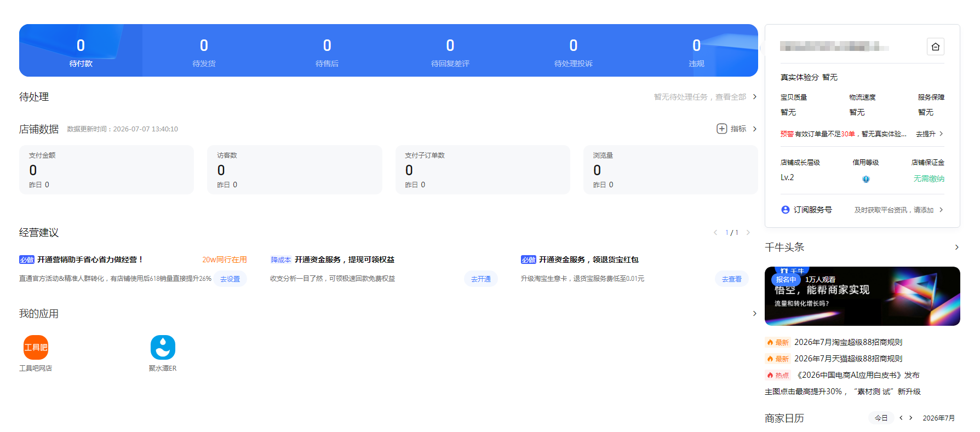Viewport: 980px width, 432px height.
Task: Click 去开通 for 资金服务 suggestion
Action: 481,279
